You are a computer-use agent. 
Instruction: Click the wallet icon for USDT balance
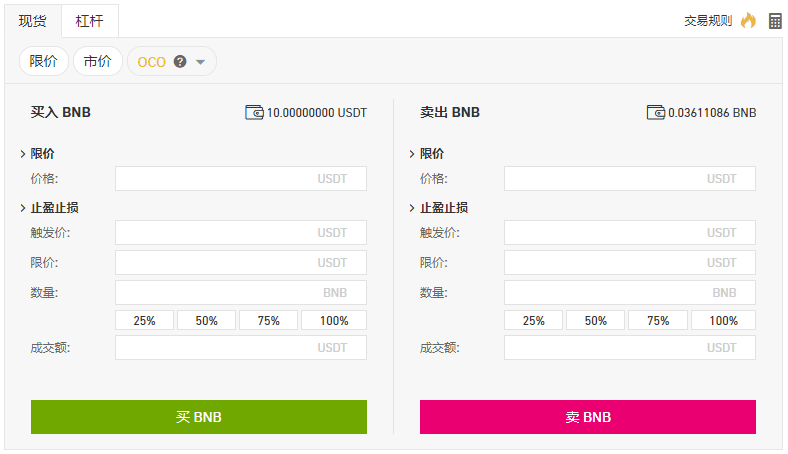[x=254, y=112]
